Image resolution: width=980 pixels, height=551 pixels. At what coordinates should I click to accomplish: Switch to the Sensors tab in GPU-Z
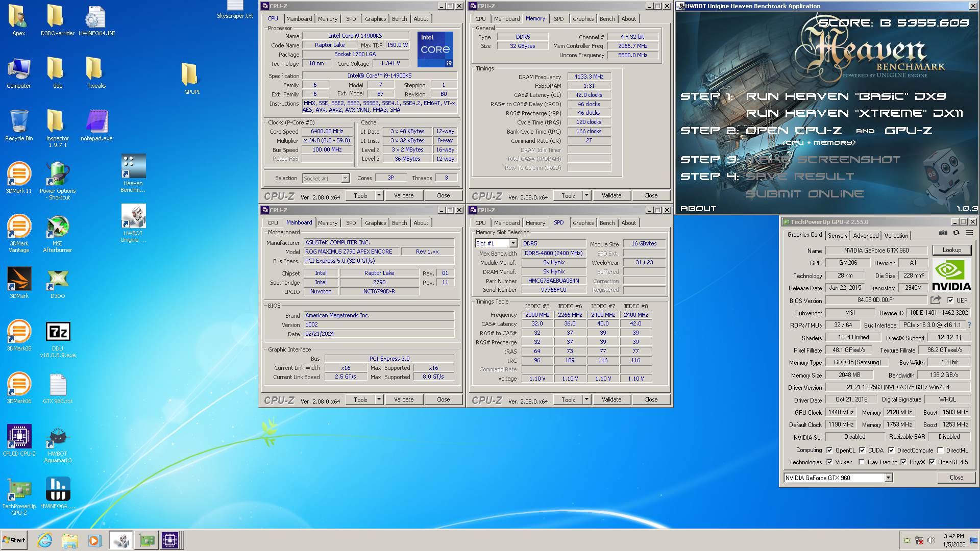click(x=837, y=236)
